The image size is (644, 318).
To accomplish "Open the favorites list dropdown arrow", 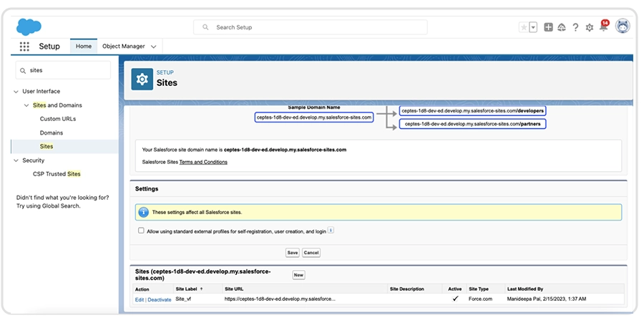I will (533, 27).
